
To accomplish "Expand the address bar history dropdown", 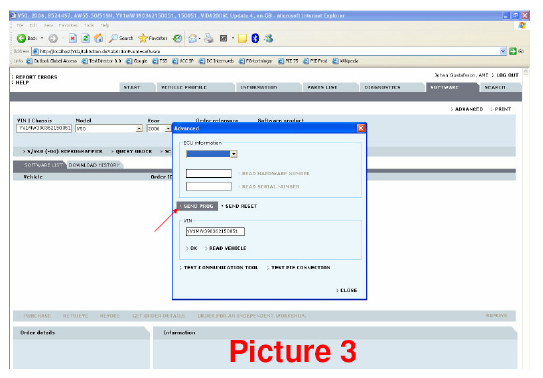I will tap(503, 51).
